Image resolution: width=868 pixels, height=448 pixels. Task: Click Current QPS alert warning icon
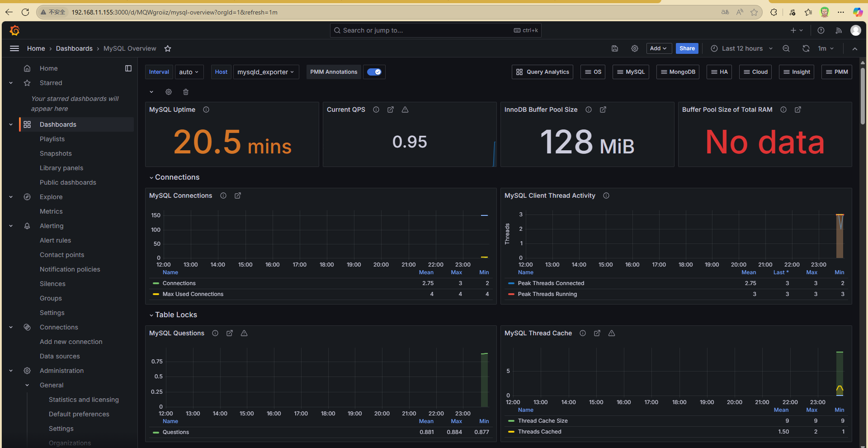tap(405, 110)
